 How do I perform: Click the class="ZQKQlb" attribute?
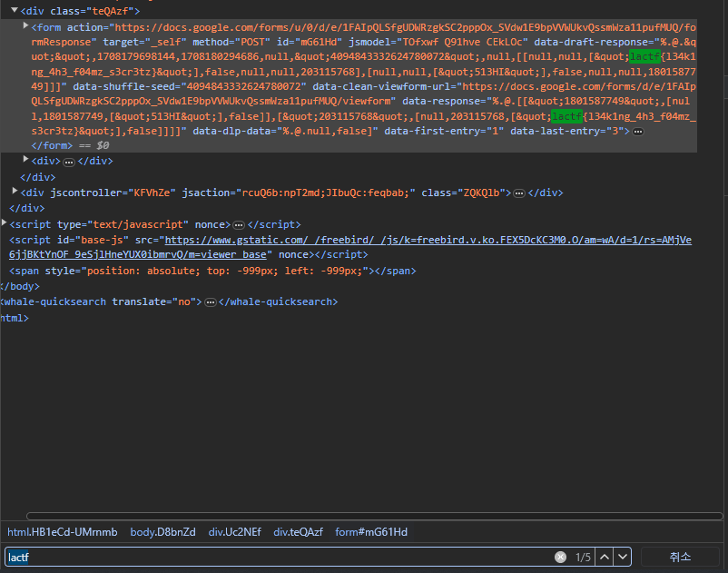click(462, 193)
